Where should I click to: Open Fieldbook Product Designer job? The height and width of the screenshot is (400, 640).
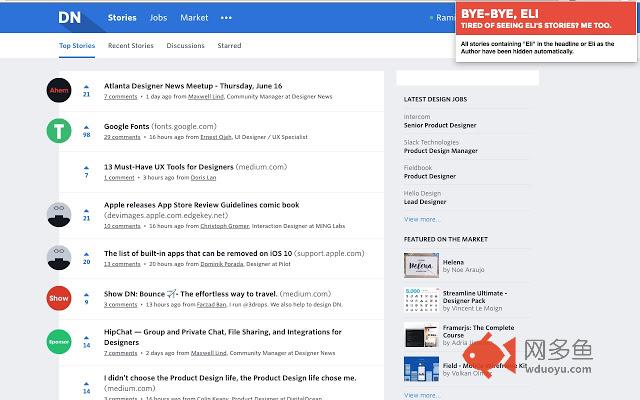coord(430,176)
